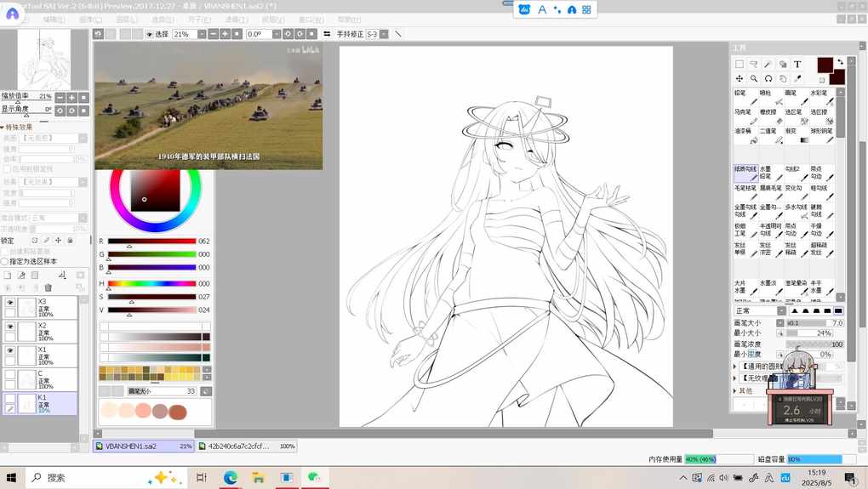Select the Zoom magnifier tool
This screenshot has height=489, width=868.
[753, 78]
